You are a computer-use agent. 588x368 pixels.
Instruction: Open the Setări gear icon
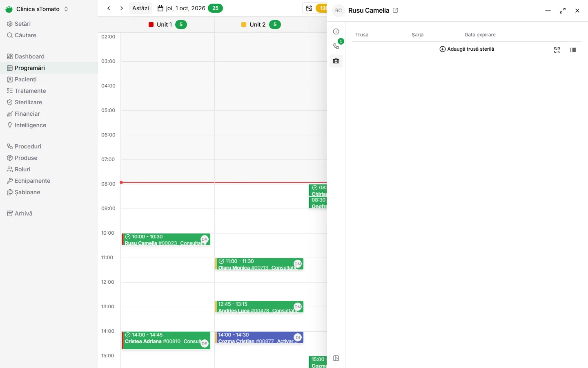coord(10,24)
